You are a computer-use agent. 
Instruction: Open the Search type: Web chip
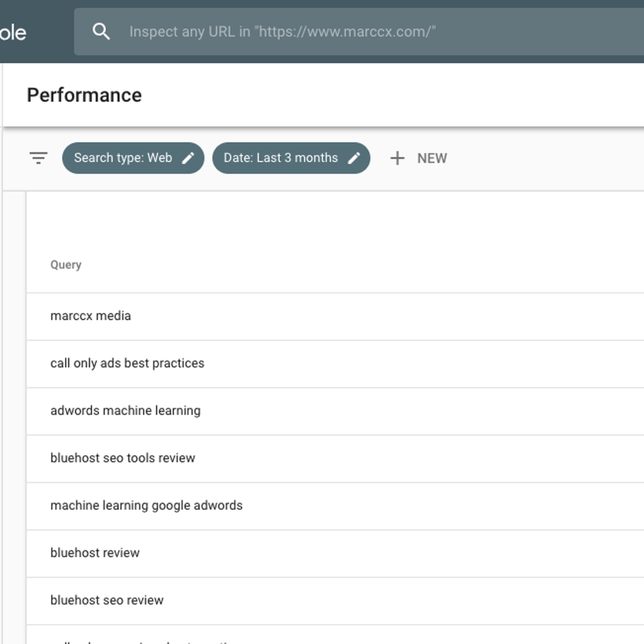[x=133, y=158]
